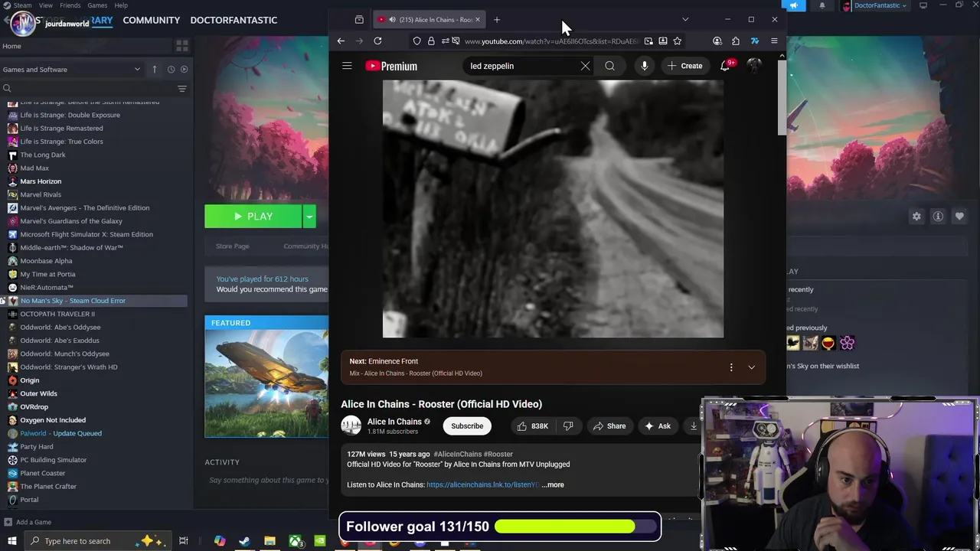The width and height of the screenshot is (980, 551).
Task: Open Steam menu in Steam window
Action: 23,5
